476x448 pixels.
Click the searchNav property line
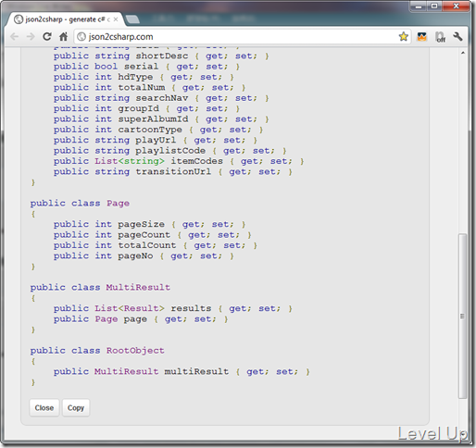(161, 98)
